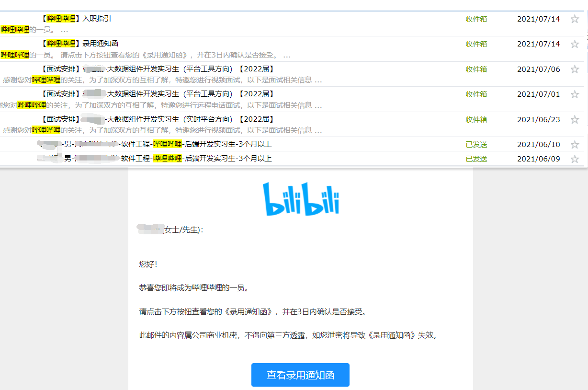Viewport: 588px width, 390px height.
Task: Click the date 2021/07/06
Action: (x=539, y=69)
